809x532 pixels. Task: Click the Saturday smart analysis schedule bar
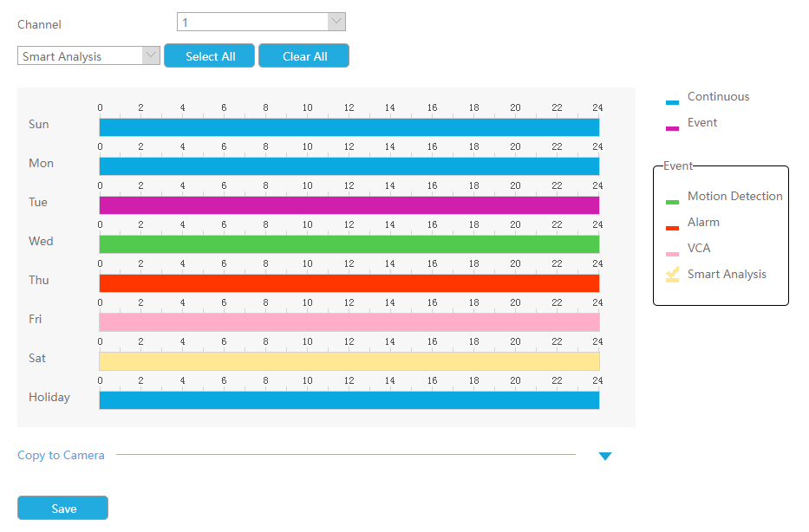(x=349, y=361)
